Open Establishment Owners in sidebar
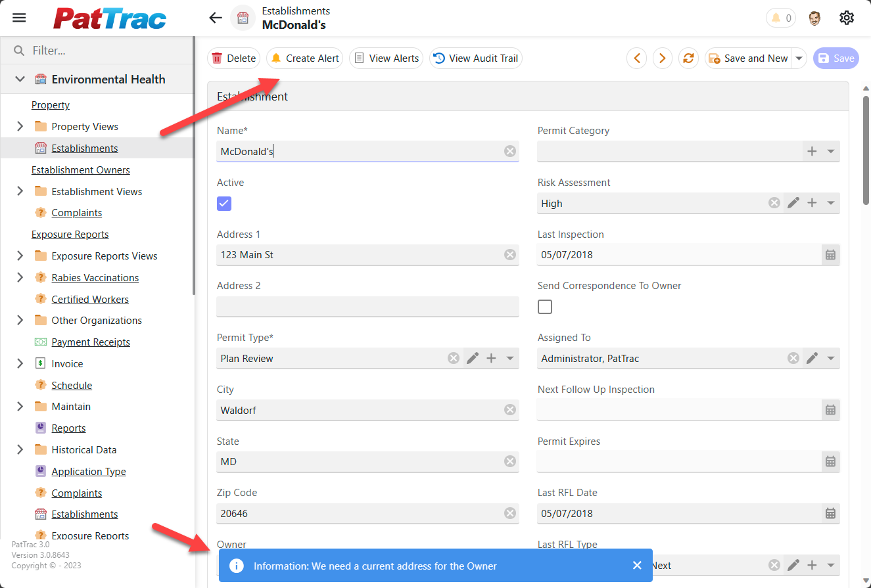 (x=81, y=170)
